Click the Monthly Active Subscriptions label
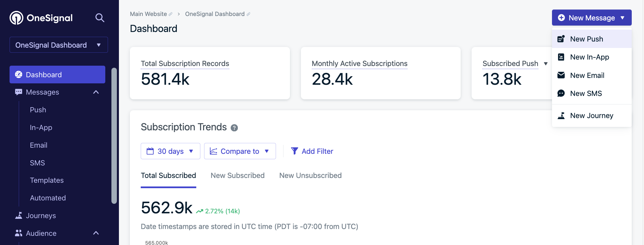644x245 pixels. [359, 64]
